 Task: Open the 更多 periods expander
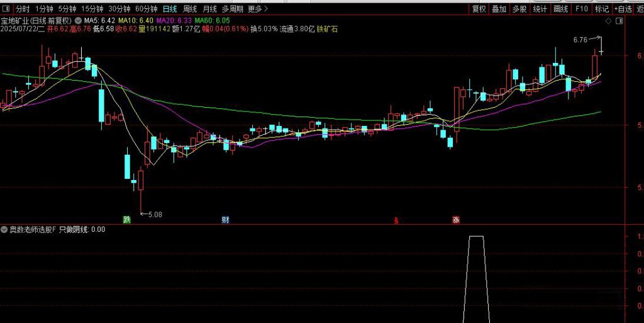[257, 9]
